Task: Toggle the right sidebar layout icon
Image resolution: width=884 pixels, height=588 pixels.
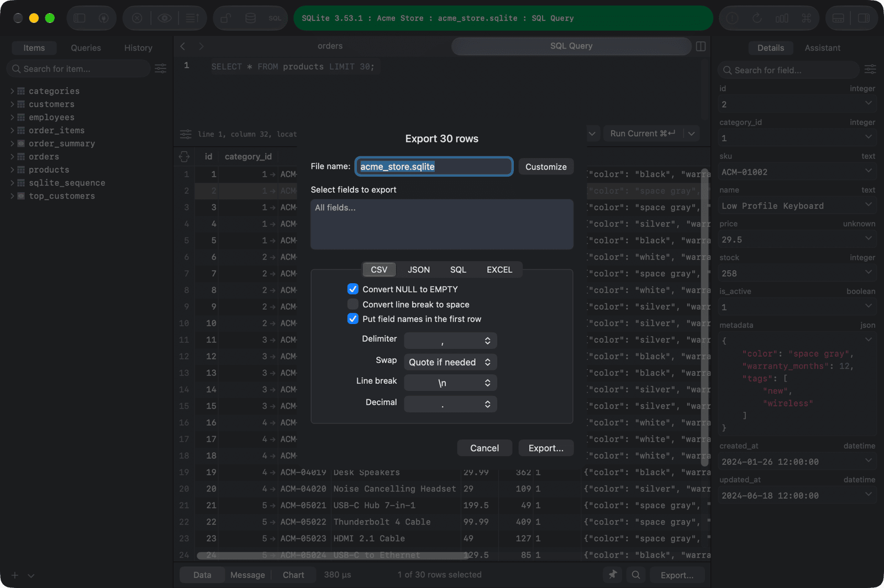Action: [x=864, y=18]
